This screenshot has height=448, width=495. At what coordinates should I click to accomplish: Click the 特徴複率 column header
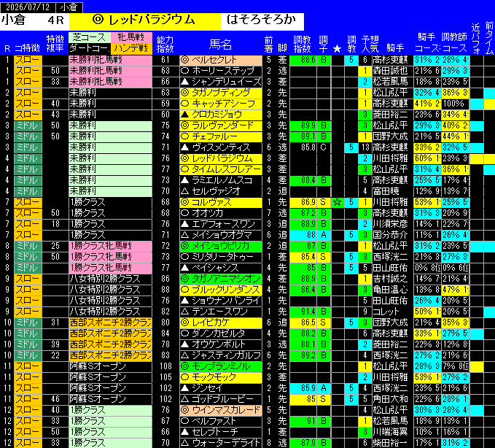pos(55,44)
